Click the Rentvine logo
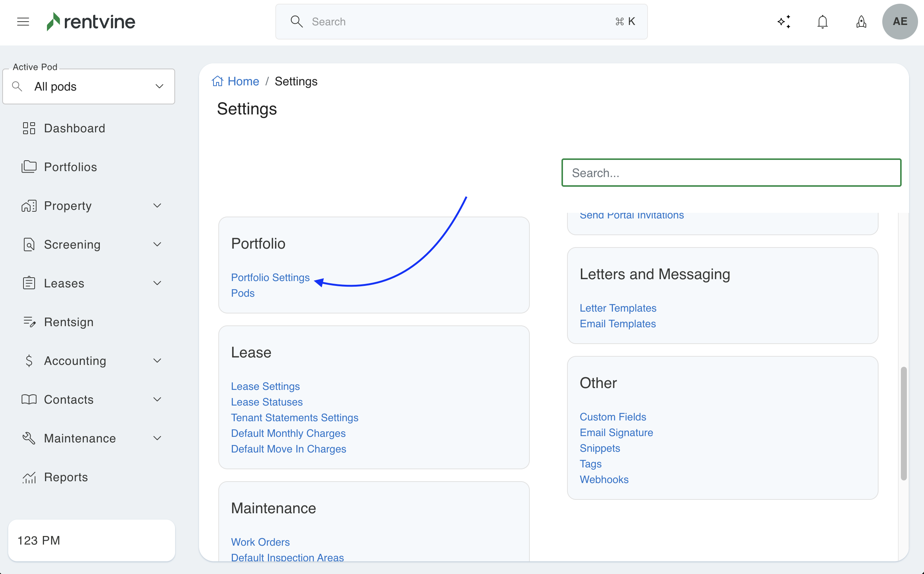Screen dimensions: 924x574 coord(91,22)
